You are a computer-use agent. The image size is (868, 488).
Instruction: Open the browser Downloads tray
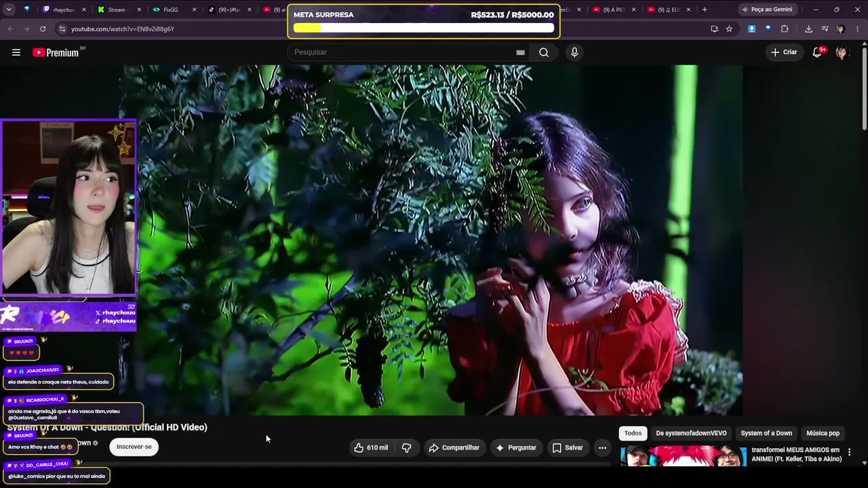tap(808, 28)
